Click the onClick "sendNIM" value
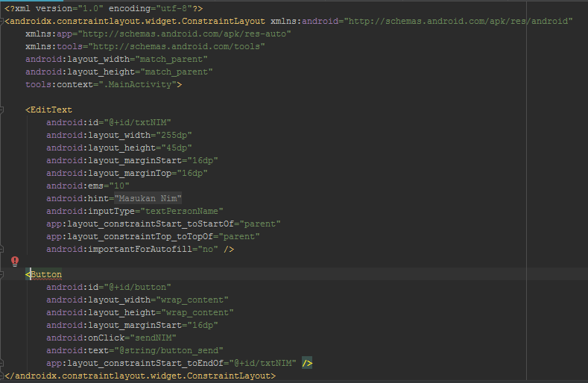Viewport: 588px width, 383px height. click(x=153, y=338)
